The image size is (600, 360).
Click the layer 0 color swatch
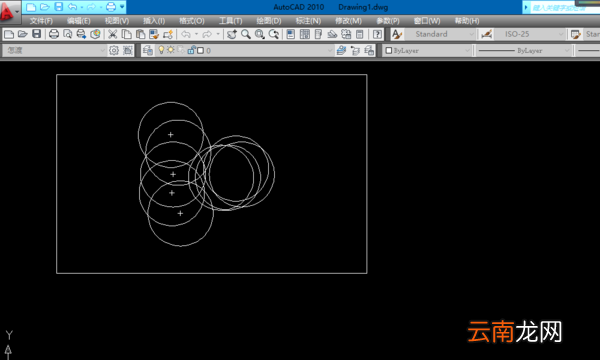point(201,50)
